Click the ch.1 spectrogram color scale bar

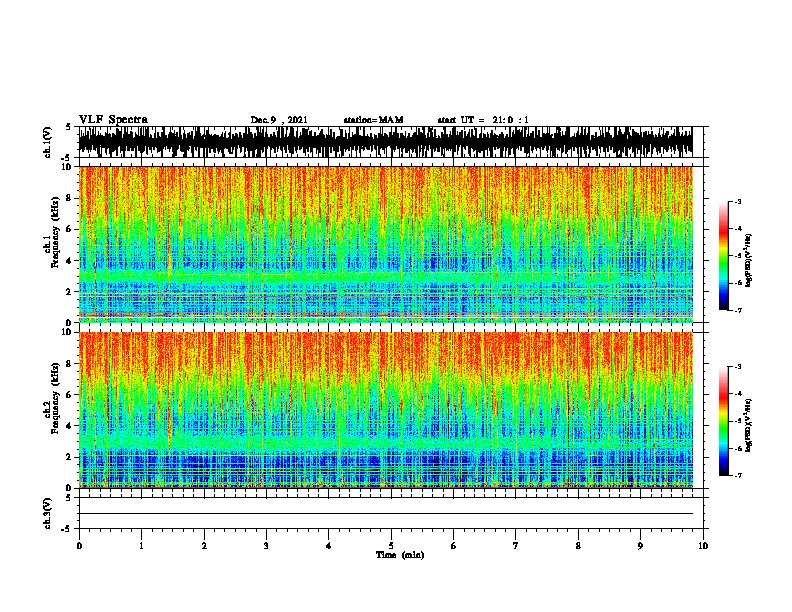(724, 256)
